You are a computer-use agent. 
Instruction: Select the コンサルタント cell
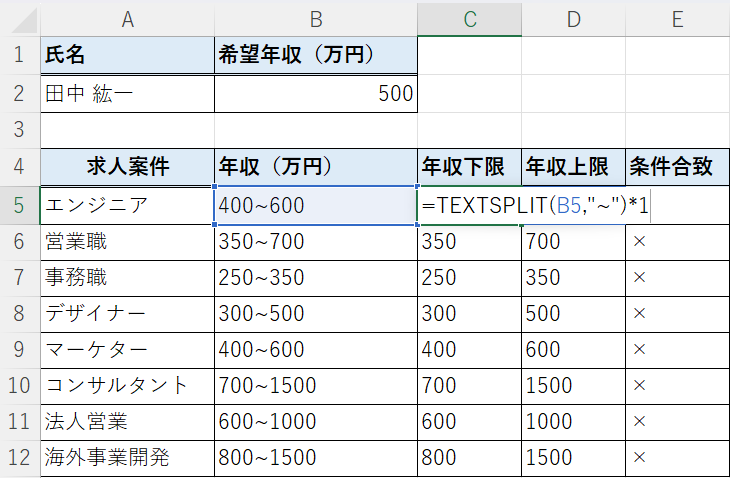(x=128, y=386)
